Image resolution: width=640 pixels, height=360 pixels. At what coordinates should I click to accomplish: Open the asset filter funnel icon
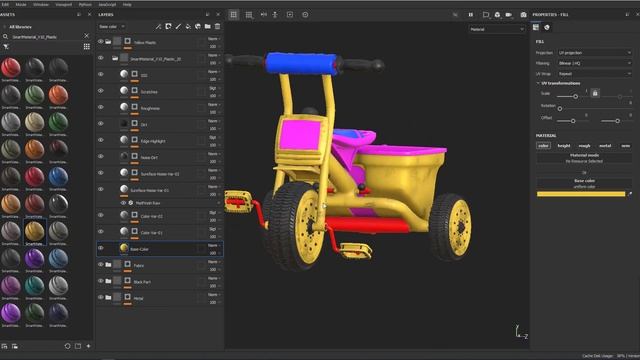(6, 47)
